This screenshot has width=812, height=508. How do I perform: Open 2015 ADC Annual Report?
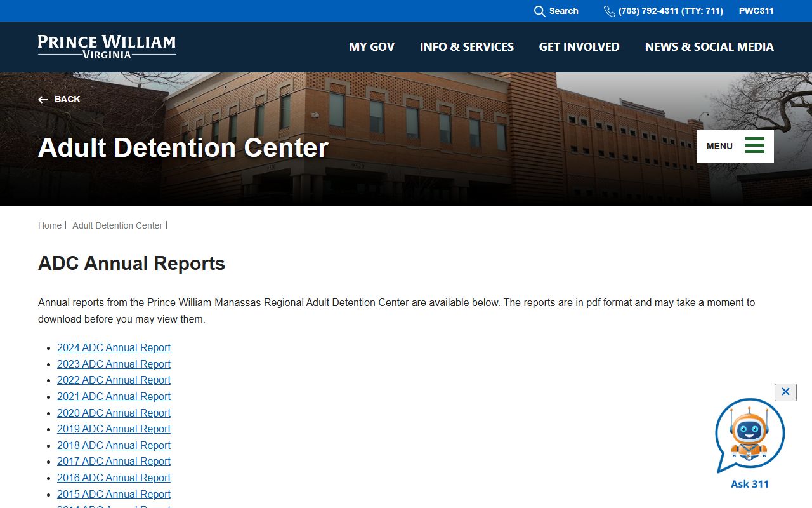pyautogui.click(x=114, y=494)
